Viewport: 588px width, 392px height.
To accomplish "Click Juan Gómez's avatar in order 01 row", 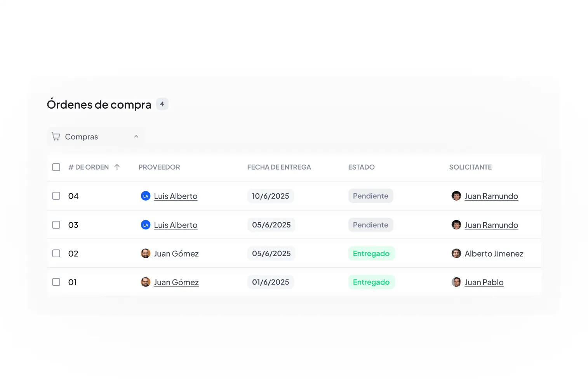I will click(x=146, y=282).
